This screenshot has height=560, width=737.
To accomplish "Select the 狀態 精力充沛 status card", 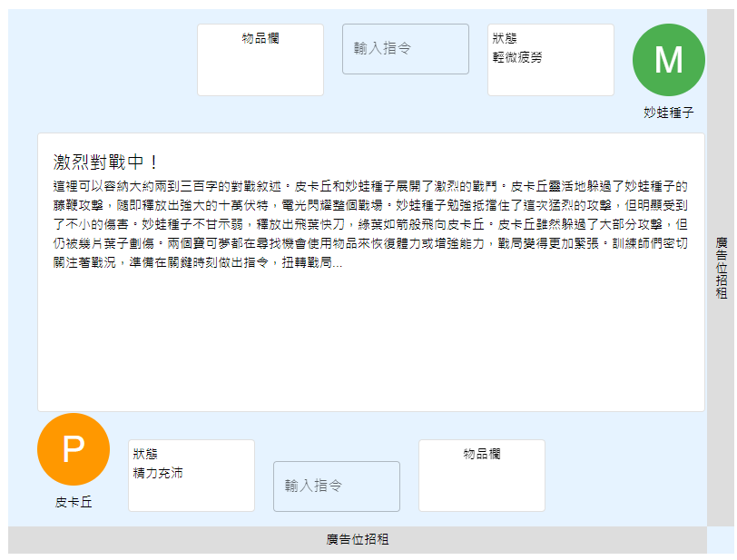I will pos(192,476).
